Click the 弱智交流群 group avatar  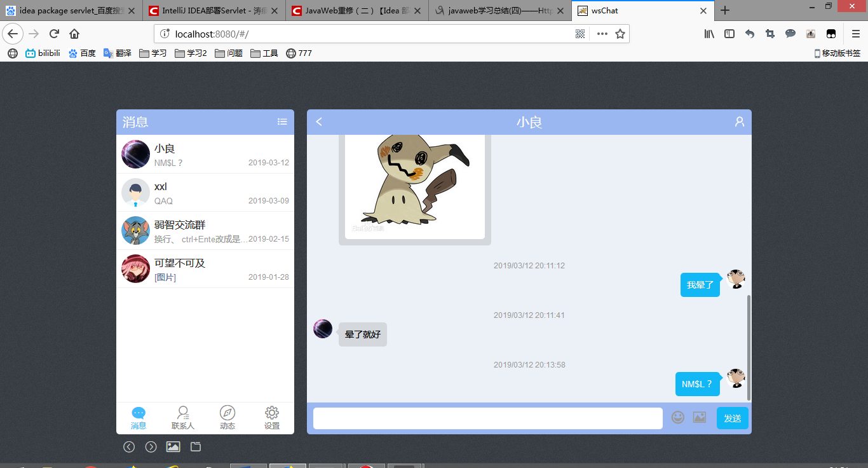click(135, 230)
